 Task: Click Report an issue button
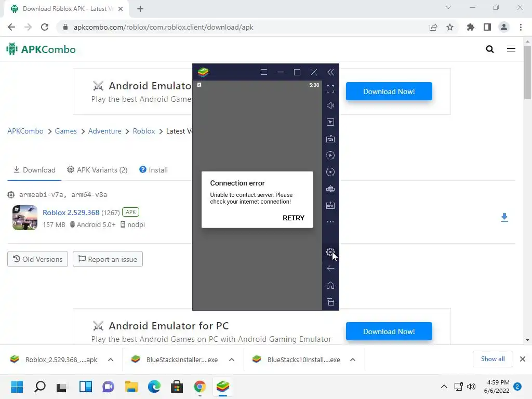(x=108, y=259)
